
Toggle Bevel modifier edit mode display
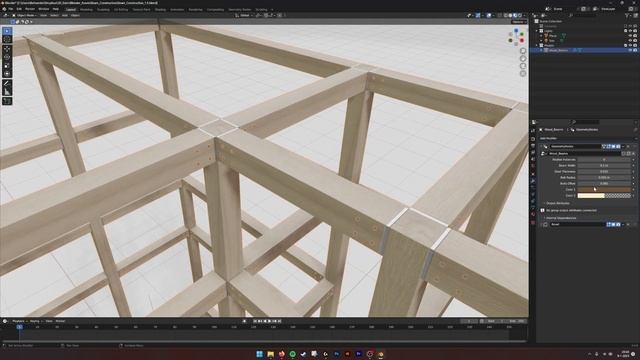tap(609, 224)
